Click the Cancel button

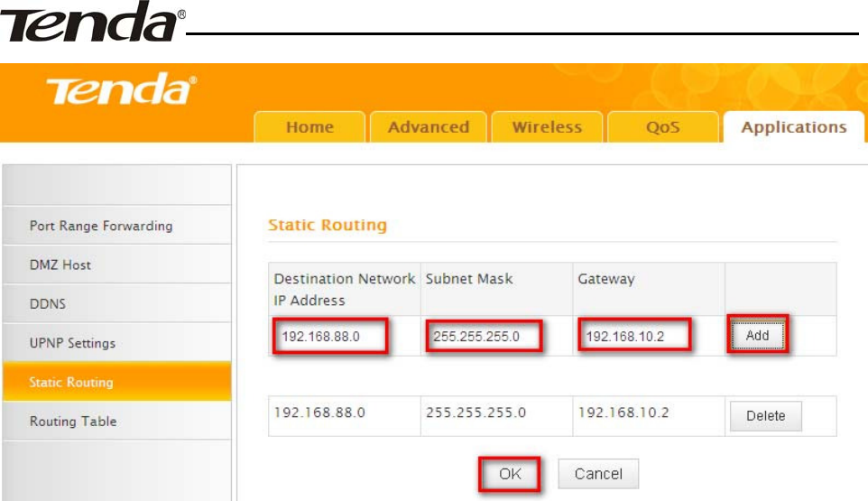point(598,474)
